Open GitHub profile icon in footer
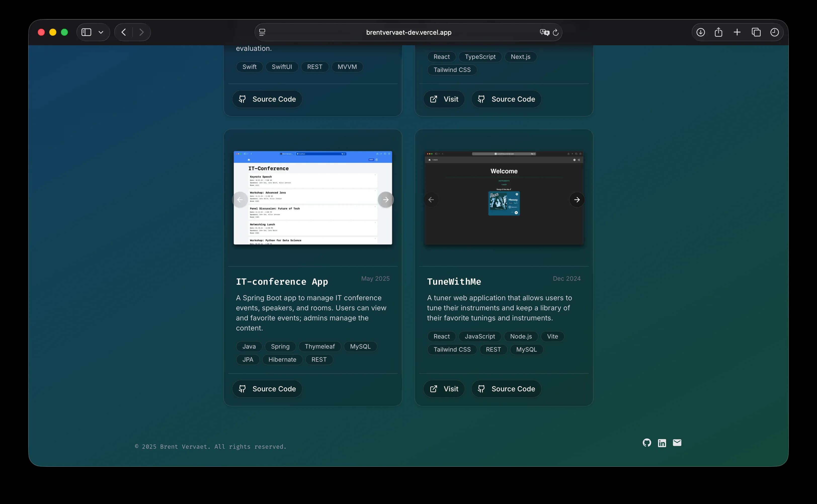This screenshot has width=817, height=504. pos(647,443)
